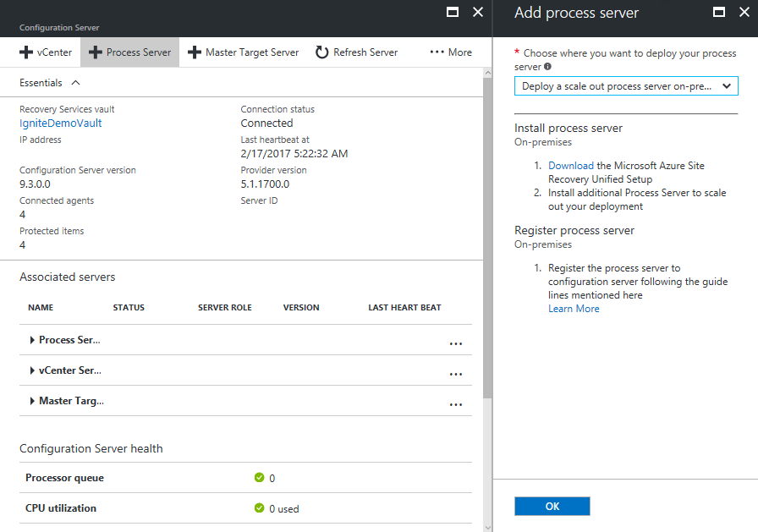Click the Download link for Unified Setup
The height and width of the screenshot is (532, 758).
[x=571, y=165]
